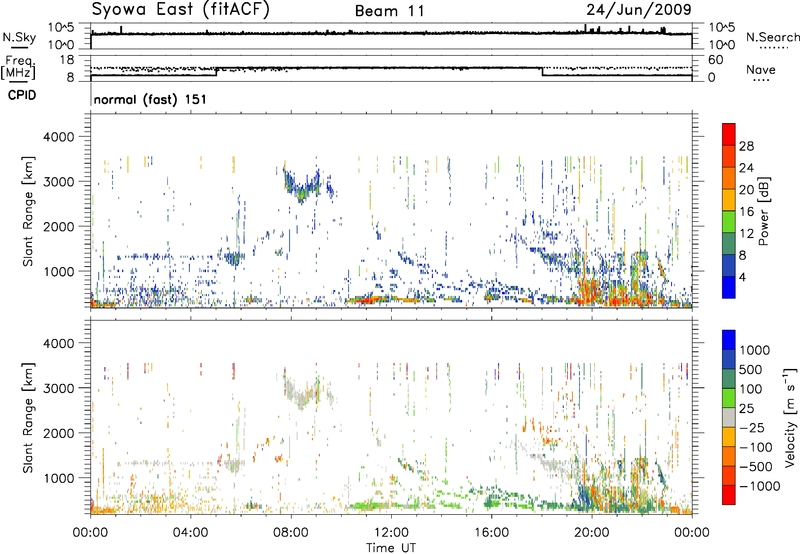The height and width of the screenshot is (554, 800).
Task: Click the '20' label on Power colorbar
Action: [x=746, y=190]
